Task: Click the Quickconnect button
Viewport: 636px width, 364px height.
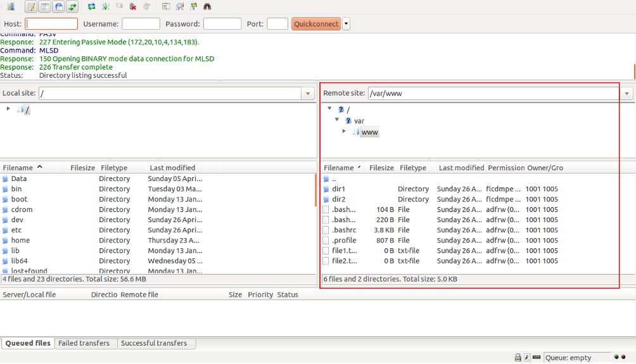Action: 316,24
